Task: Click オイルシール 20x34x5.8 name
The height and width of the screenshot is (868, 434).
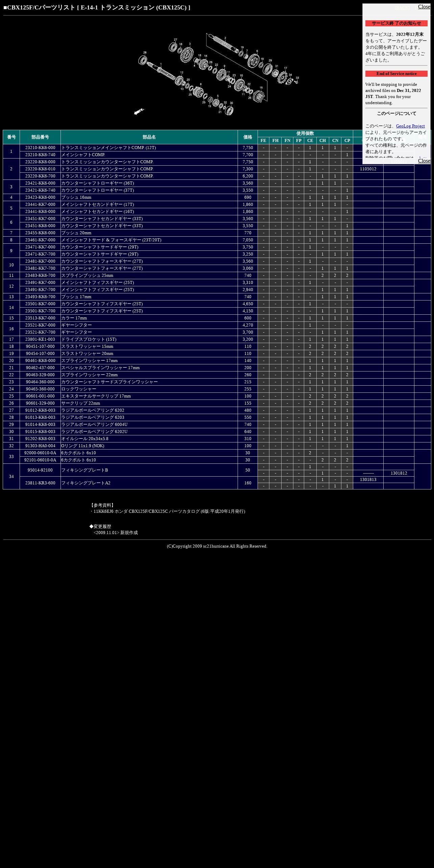Action: tap(85, 439)
